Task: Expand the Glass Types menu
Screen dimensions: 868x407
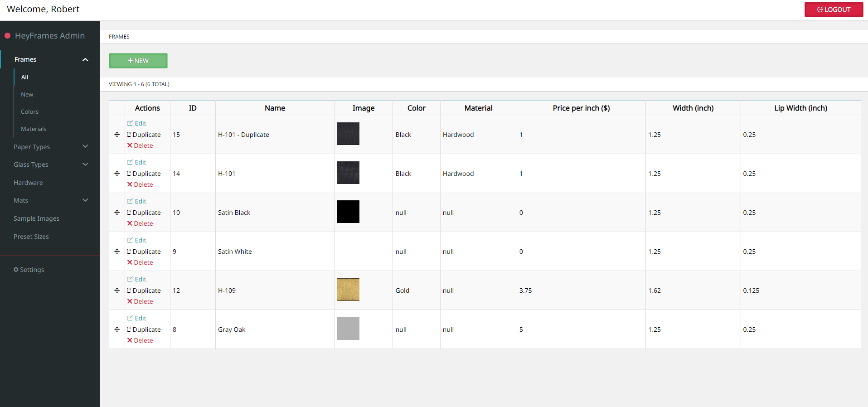Action: (x=85, y=165)
